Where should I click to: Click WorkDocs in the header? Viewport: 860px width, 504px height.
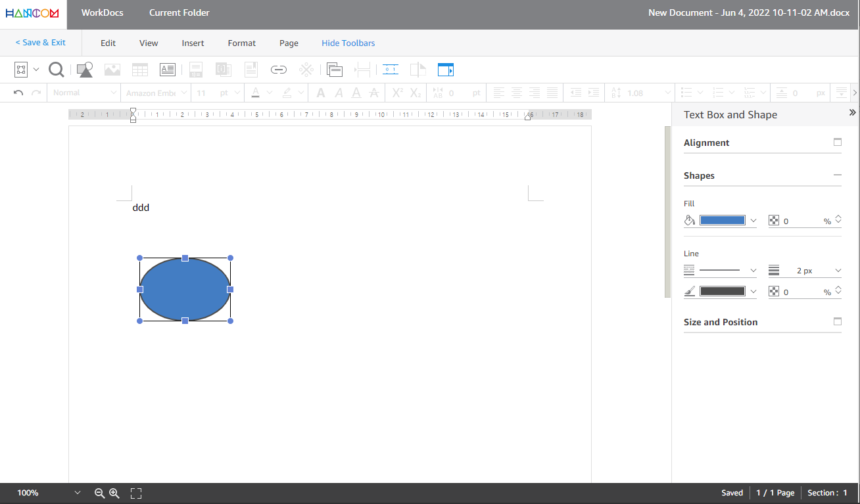pyautogui.click(x=102, y=12)
